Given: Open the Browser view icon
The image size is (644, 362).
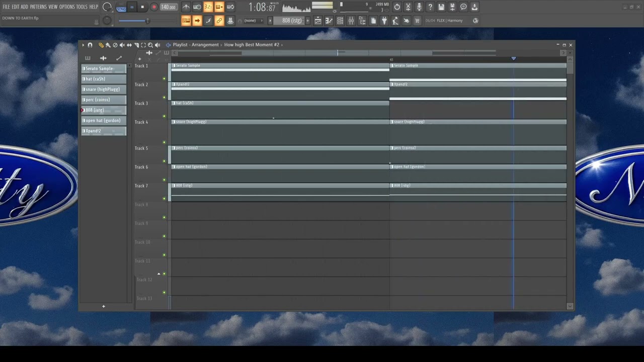Looking at the screenshot, I should tap(362, 21).
